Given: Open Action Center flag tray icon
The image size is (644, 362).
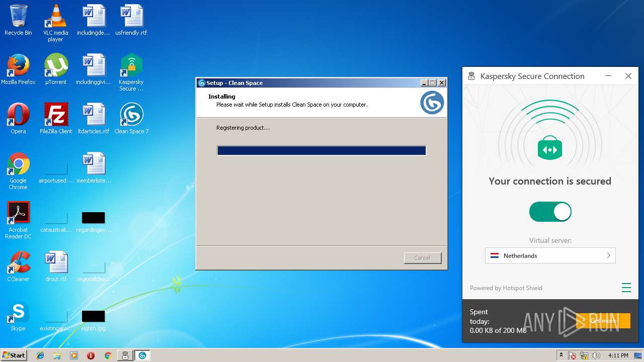Looking at the screenshot, I should (x=572, y=355).
